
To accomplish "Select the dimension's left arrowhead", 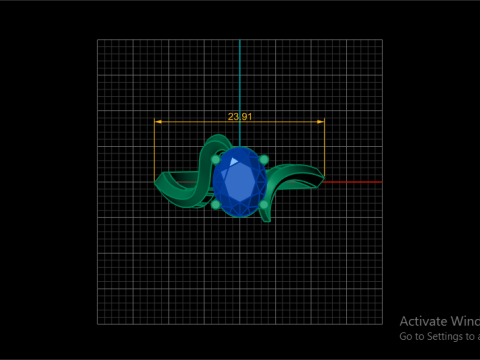I will pos(158,122).
